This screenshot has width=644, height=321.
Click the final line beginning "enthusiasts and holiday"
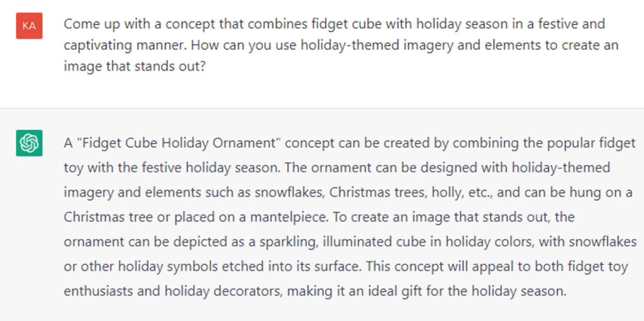pos(315,291)
